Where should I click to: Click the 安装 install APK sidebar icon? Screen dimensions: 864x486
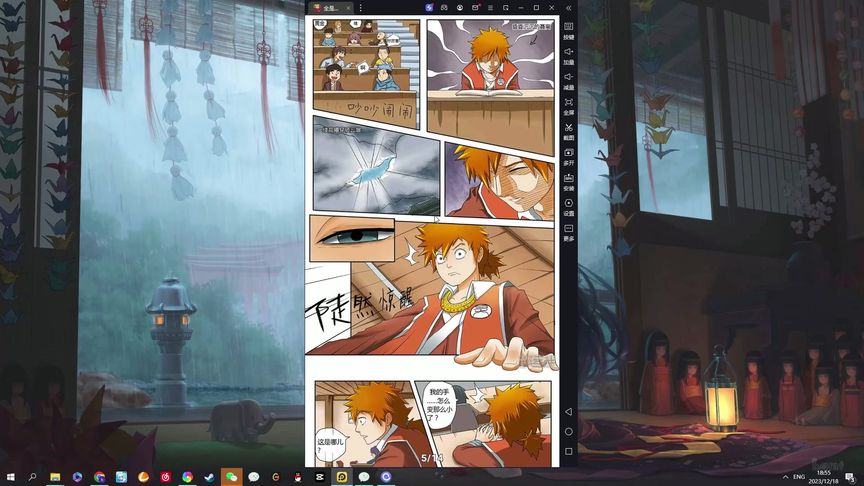(x=569, y=182)
